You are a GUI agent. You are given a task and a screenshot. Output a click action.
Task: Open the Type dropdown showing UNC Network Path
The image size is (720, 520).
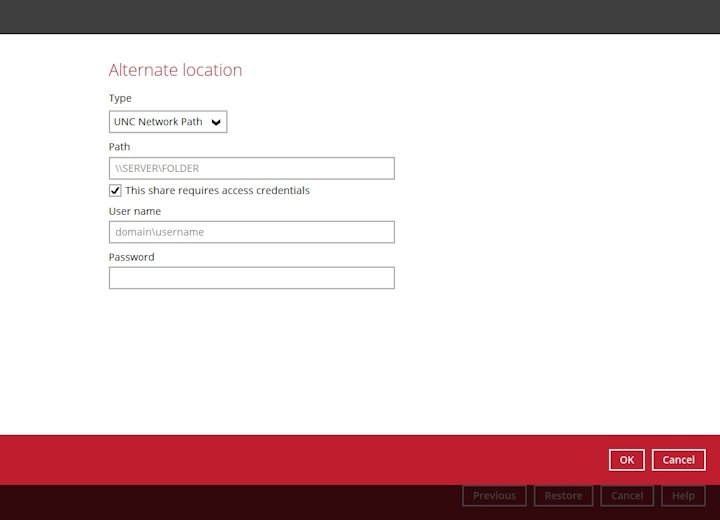[x=160, y=122]
